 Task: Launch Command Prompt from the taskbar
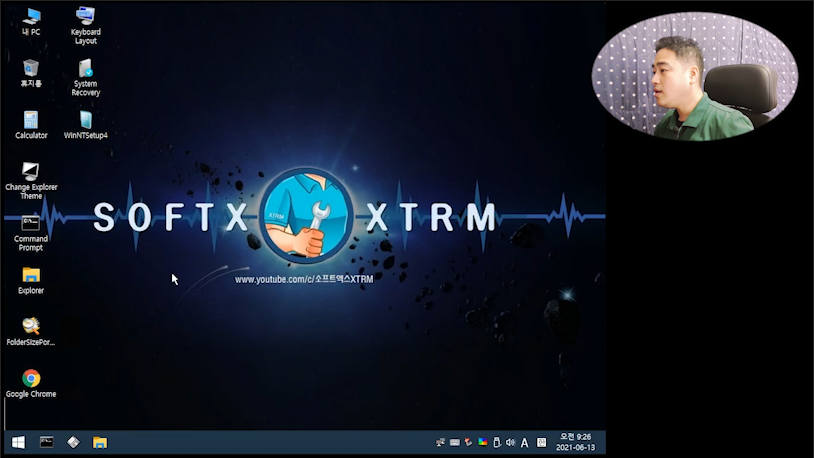click(x=47, y=442)
